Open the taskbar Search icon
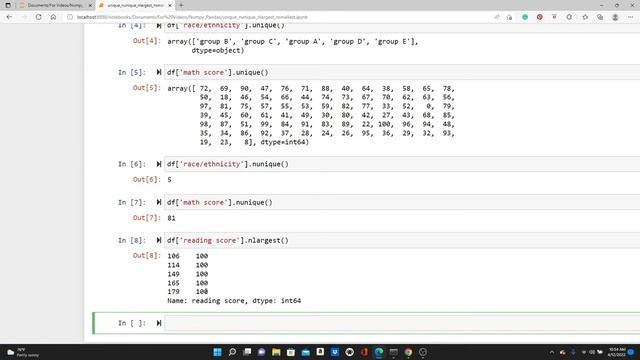 coord(232,352)
